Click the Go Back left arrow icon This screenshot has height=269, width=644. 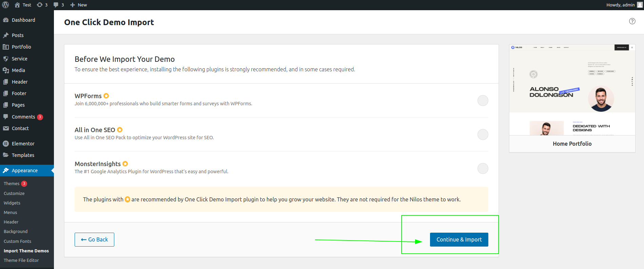coord(84,240)
